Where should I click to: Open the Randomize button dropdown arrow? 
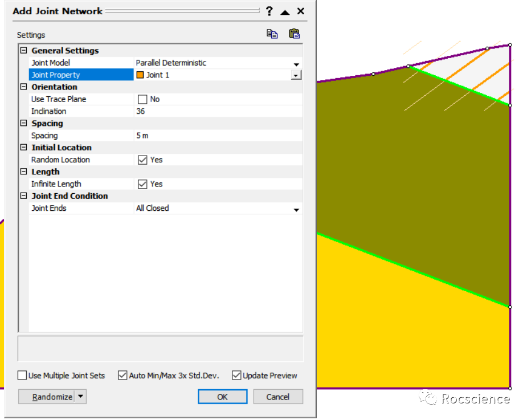80,397
